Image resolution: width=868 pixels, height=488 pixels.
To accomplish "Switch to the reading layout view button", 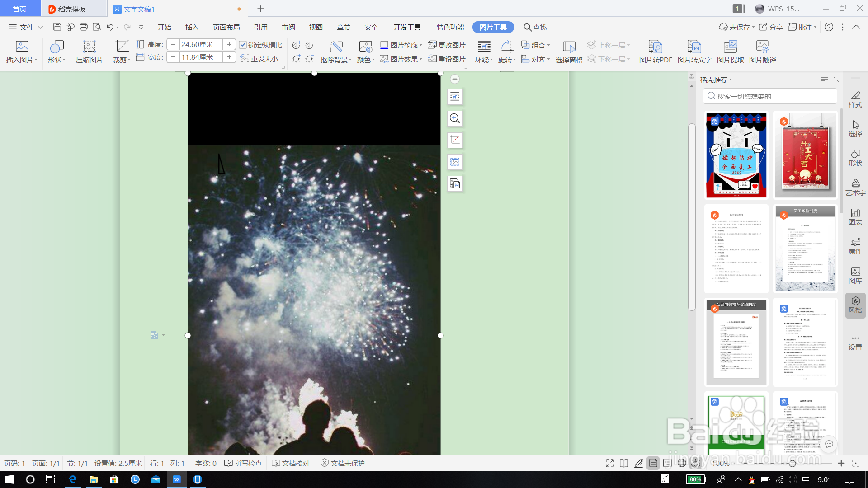I will [x=624, y=463].
